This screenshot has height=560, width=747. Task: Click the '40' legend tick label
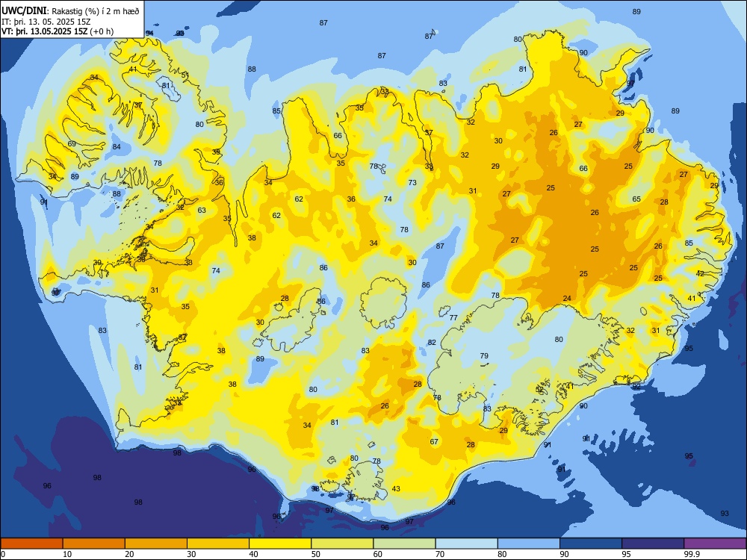[x=254, y=554]
